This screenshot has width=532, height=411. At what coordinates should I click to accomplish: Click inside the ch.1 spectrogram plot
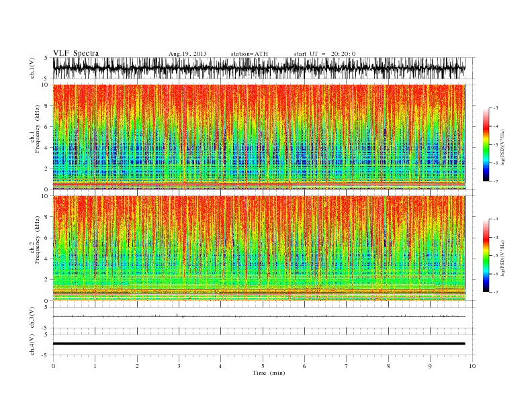259,137
